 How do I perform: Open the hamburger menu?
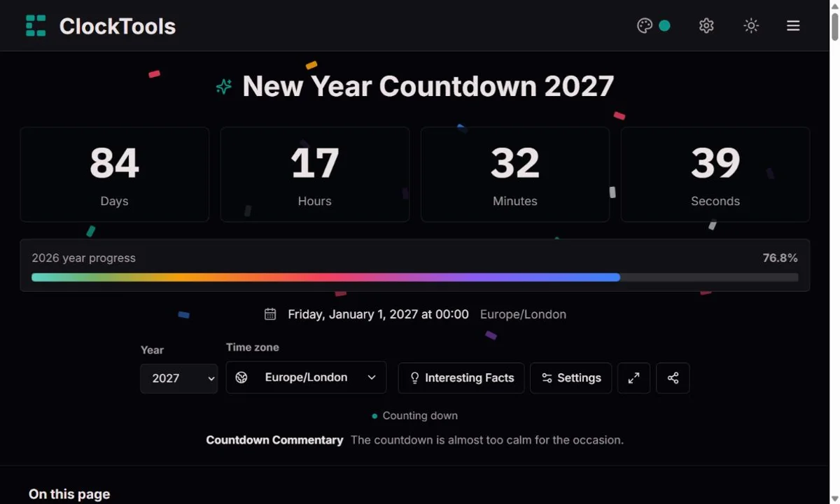793,26
